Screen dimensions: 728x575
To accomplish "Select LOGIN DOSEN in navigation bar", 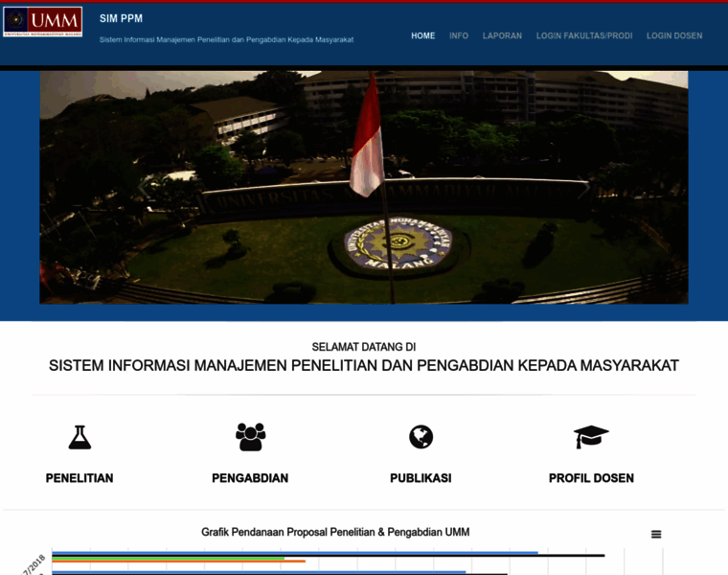I will click(674, 35).
